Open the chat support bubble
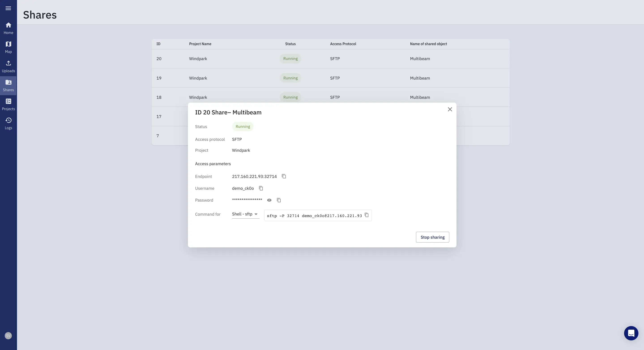The width and height of the screenshot is (644, 350). coord(631,333)
